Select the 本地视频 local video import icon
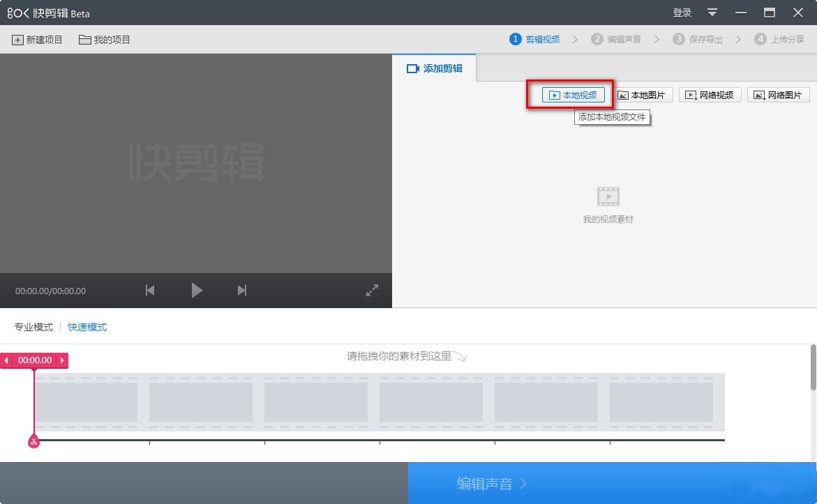817x504 pixels. (553, 94)
